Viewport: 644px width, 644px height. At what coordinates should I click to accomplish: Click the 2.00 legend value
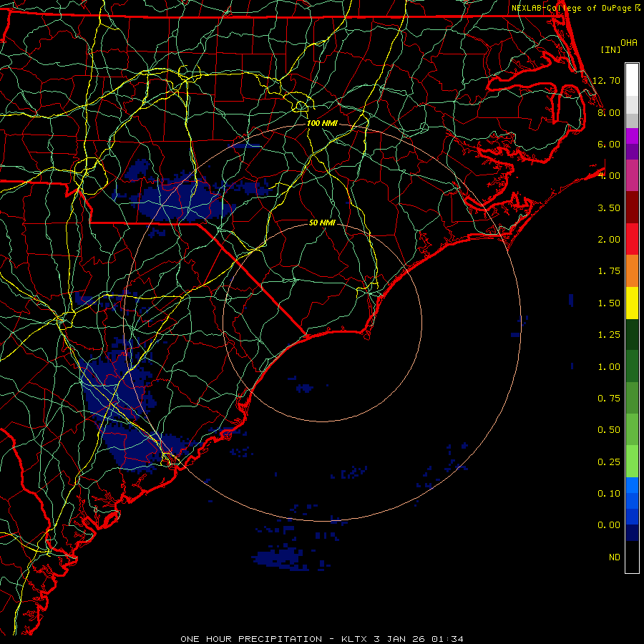609,240
